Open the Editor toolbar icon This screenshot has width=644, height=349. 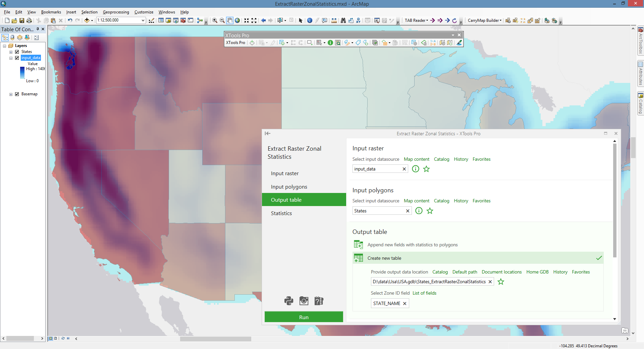(x=151, y=20)
